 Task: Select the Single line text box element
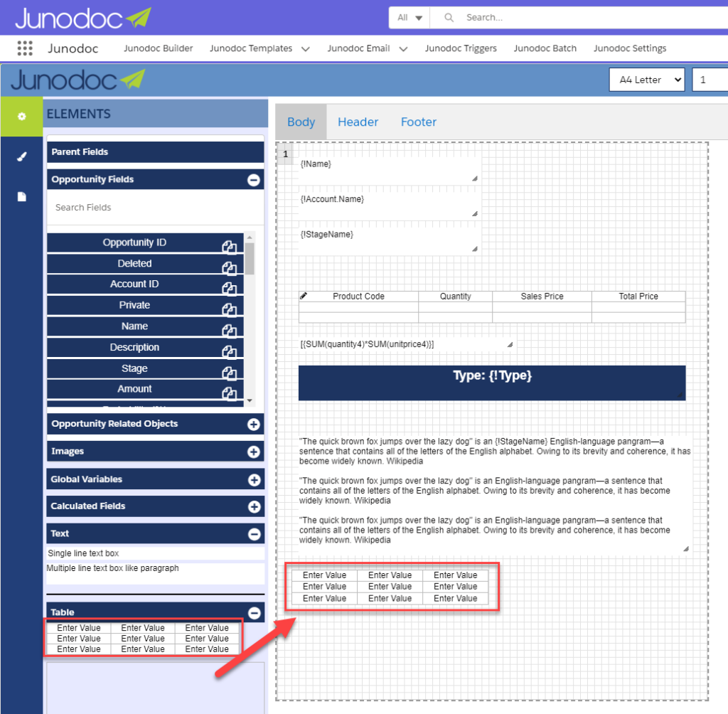click(156, 553)
